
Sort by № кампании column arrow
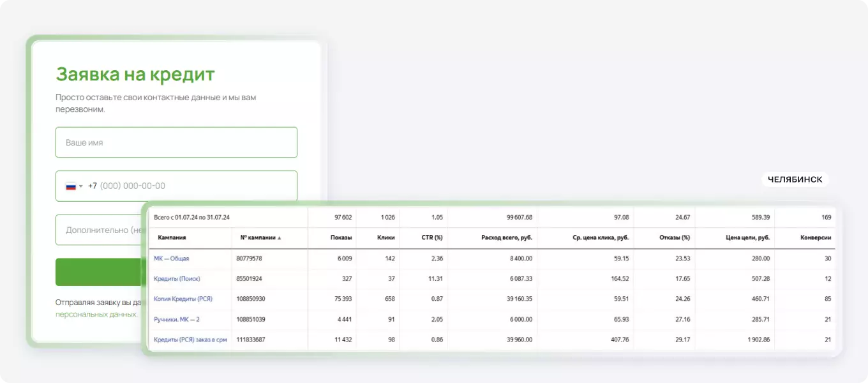coord(280,237)
